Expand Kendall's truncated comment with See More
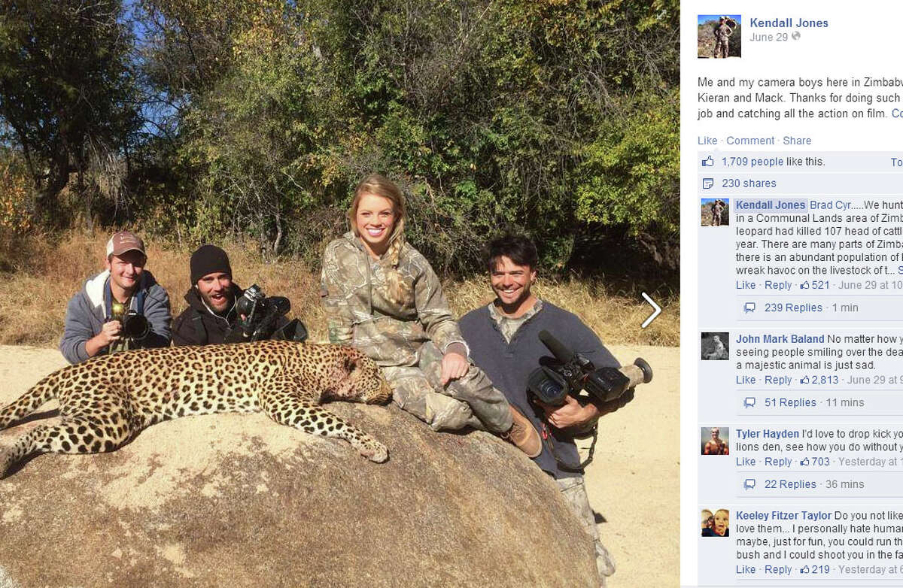This screenshot has height=588, width=903. click(x=898, y=269)
